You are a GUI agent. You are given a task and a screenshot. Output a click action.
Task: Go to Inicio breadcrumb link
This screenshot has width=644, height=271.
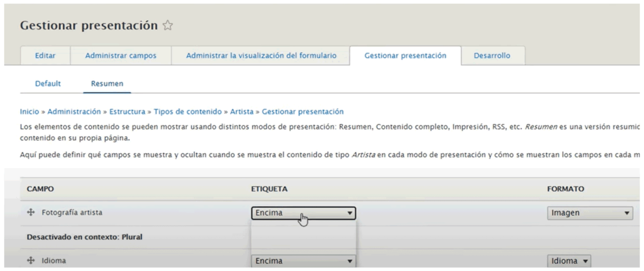click(30, 112)
